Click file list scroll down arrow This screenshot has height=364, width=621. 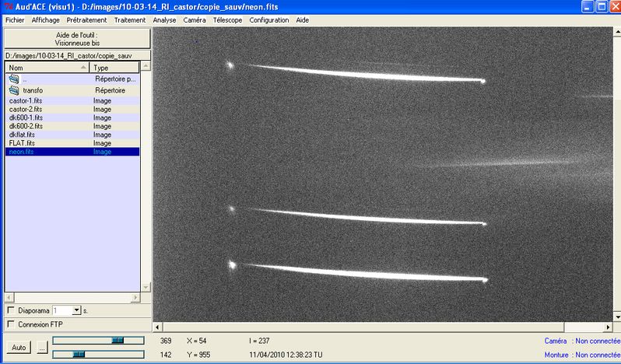[x=146, y=287]
